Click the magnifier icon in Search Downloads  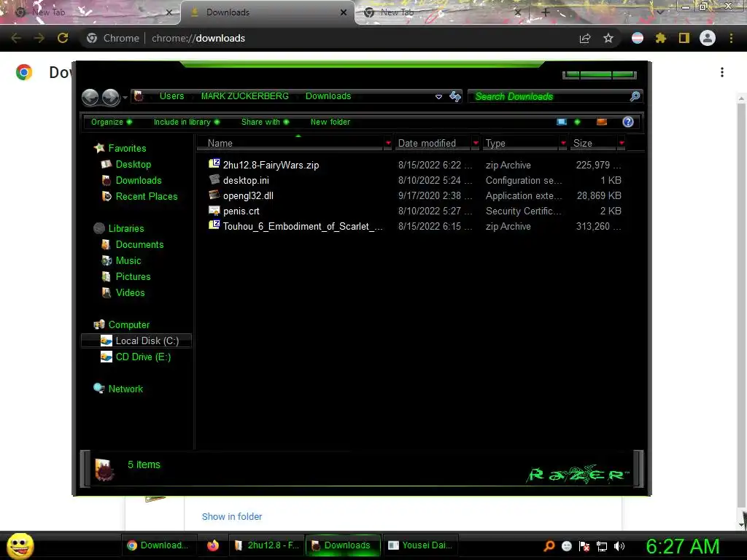[x=635, y=97]
